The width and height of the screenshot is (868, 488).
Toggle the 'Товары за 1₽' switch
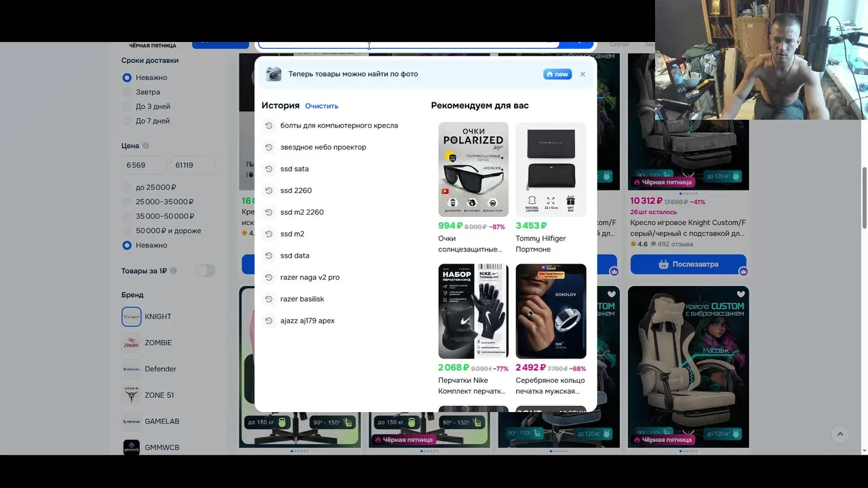pyautogui.click(x=205, y=271)
